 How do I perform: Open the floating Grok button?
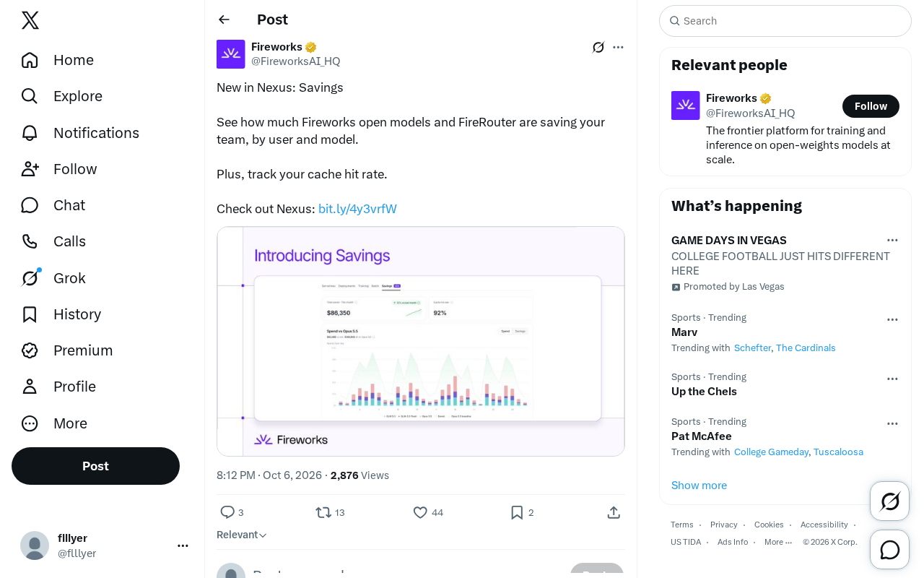pos(890,501)
